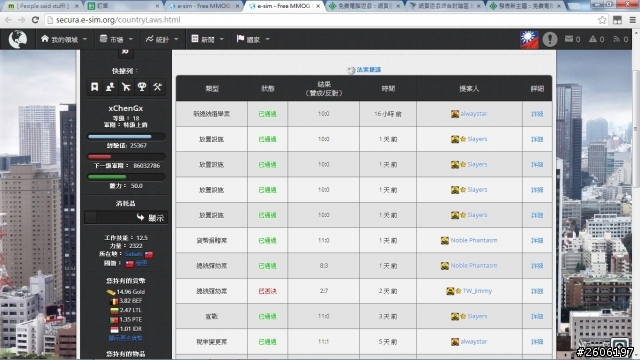Viewport: 640px width, 360px height.
Task: Click the exclamation alert circle icon
Action: [x=550, y=40]
